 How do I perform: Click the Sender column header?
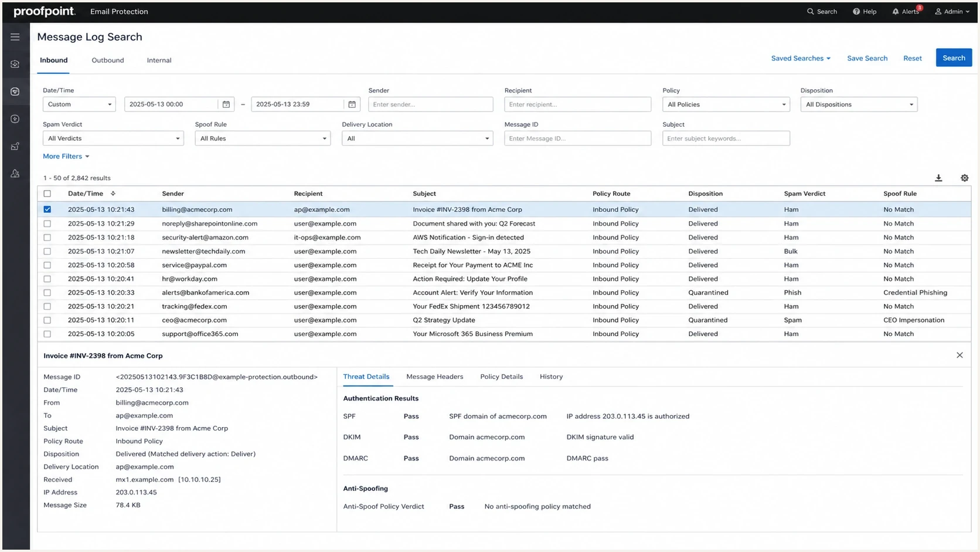(x=173, y=194)
